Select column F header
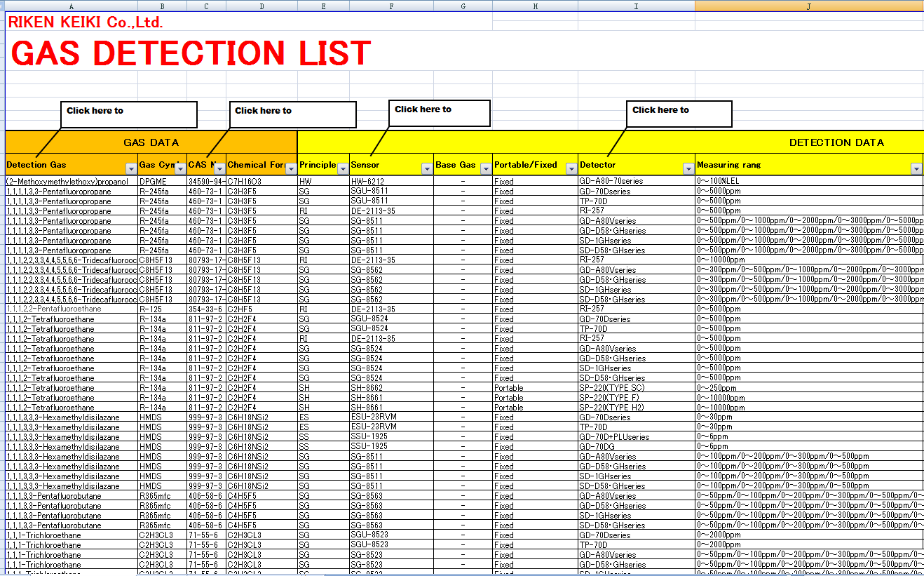 391,6
